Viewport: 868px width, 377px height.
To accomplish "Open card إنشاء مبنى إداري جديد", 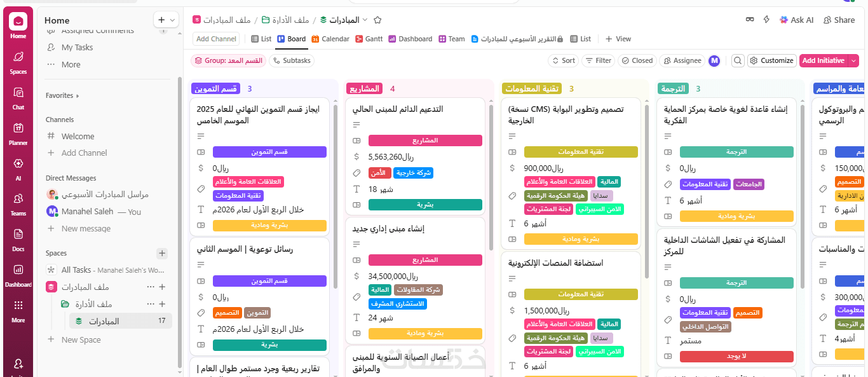I will 389,229.
